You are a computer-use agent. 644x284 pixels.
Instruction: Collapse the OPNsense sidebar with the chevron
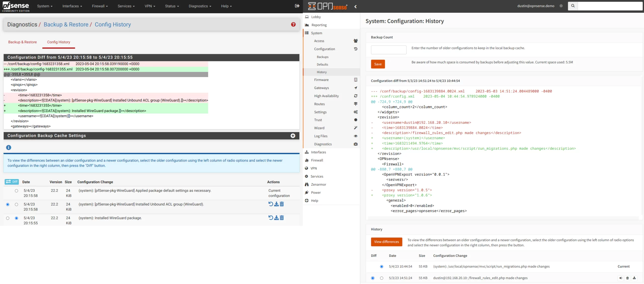click(x=355, y=7)
